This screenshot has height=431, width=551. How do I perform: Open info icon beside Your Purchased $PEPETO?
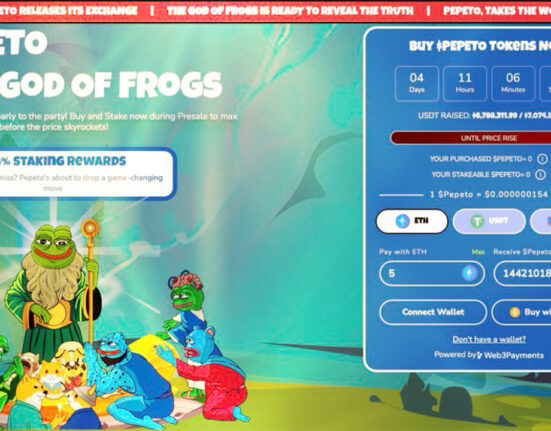pyautogui.click(x=542, y=159)
